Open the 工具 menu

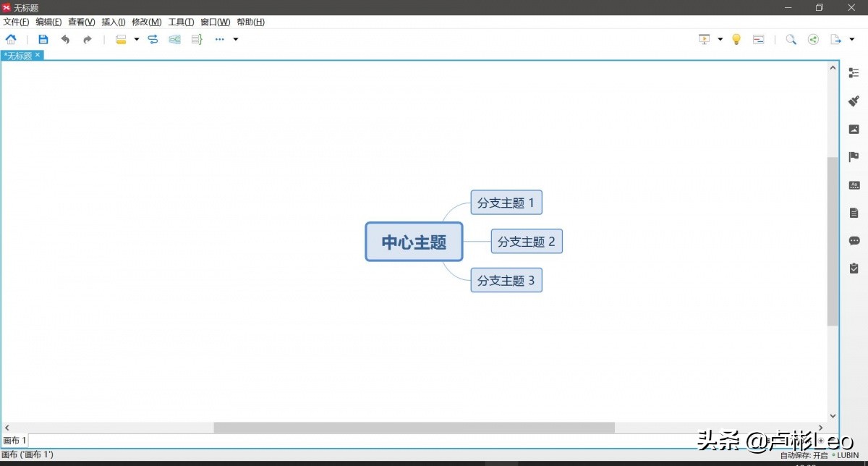coord(179,22)
